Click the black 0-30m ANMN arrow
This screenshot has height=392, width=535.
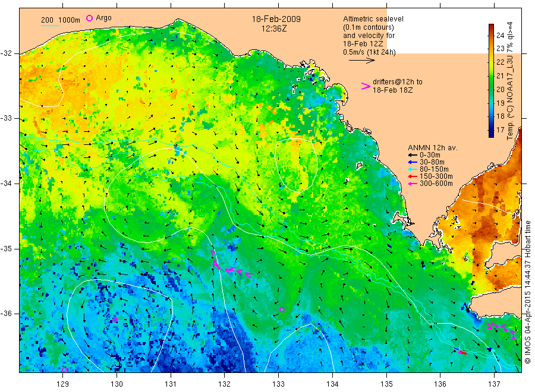pos(413,155)
